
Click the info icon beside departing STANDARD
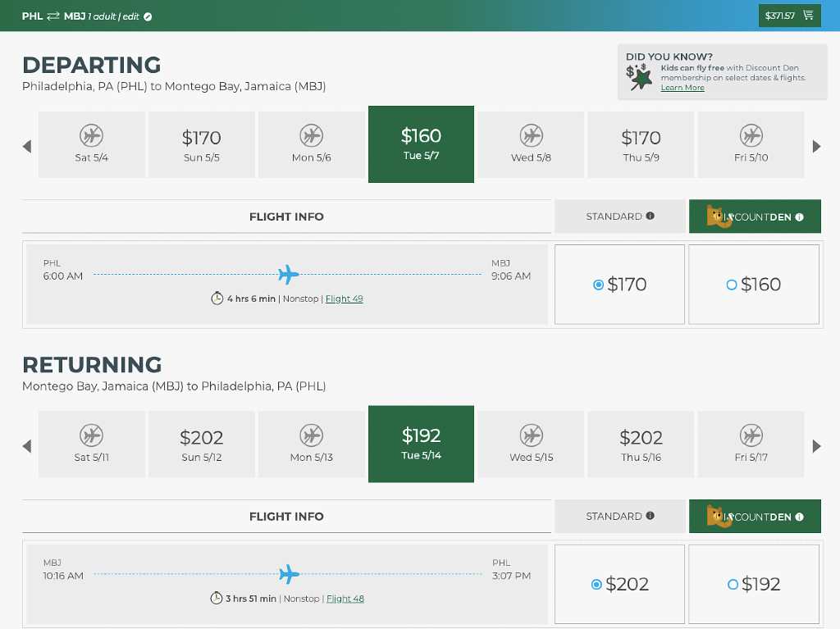(x=650, y=216)
